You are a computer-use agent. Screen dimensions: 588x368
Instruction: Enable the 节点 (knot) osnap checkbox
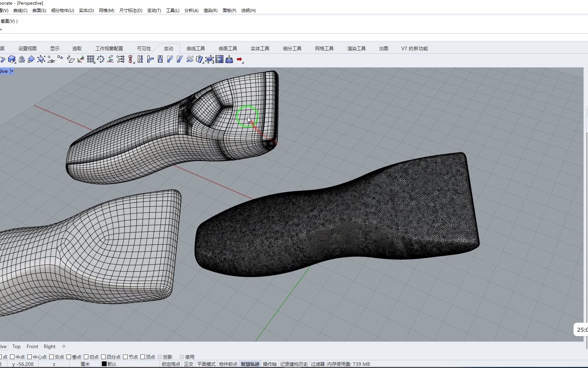[x=125, y=357]
